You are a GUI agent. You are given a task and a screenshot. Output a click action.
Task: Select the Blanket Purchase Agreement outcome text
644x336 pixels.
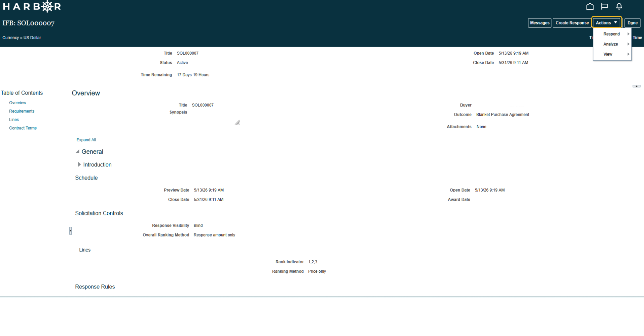(502, 115)
